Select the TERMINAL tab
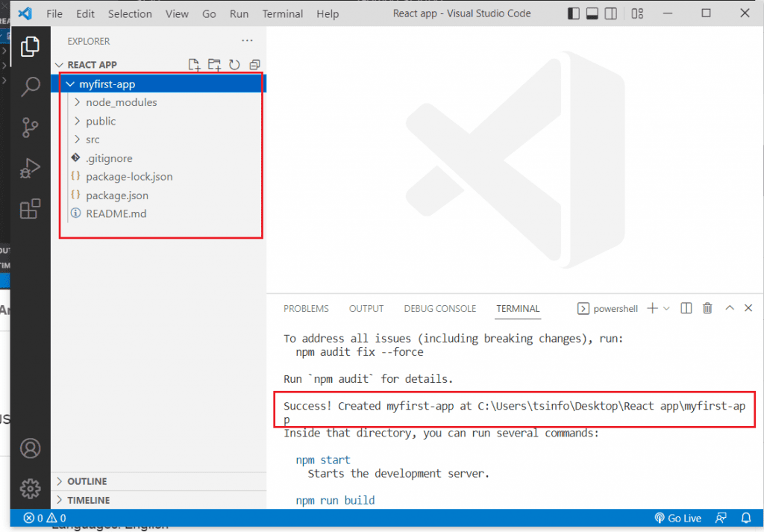This screenshot has height=532, width=764. 518,308
